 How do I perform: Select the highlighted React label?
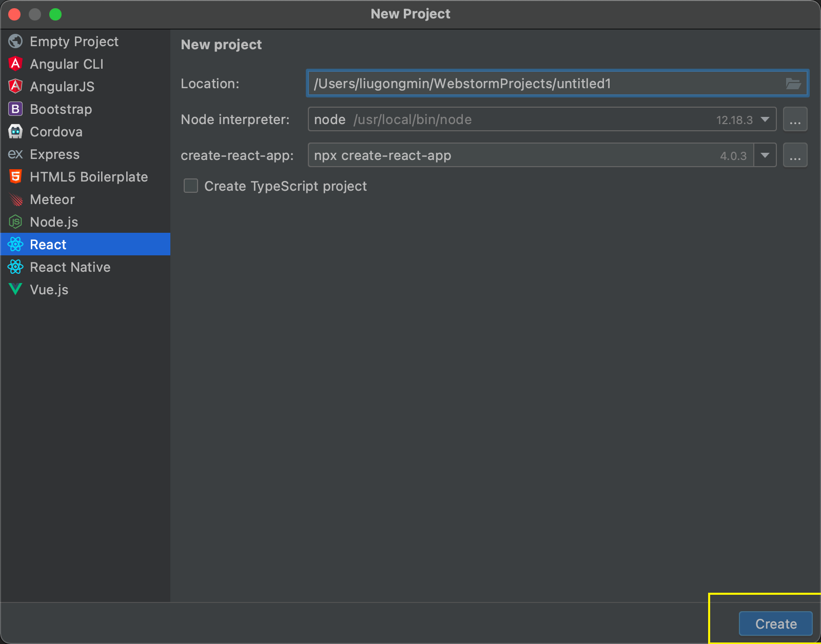click(48, 245)
